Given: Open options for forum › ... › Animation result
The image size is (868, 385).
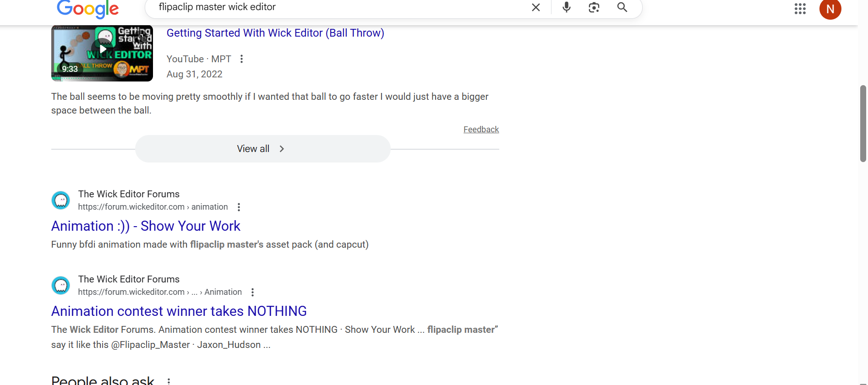Looking at the screenshot, I should tap(252, 292).
